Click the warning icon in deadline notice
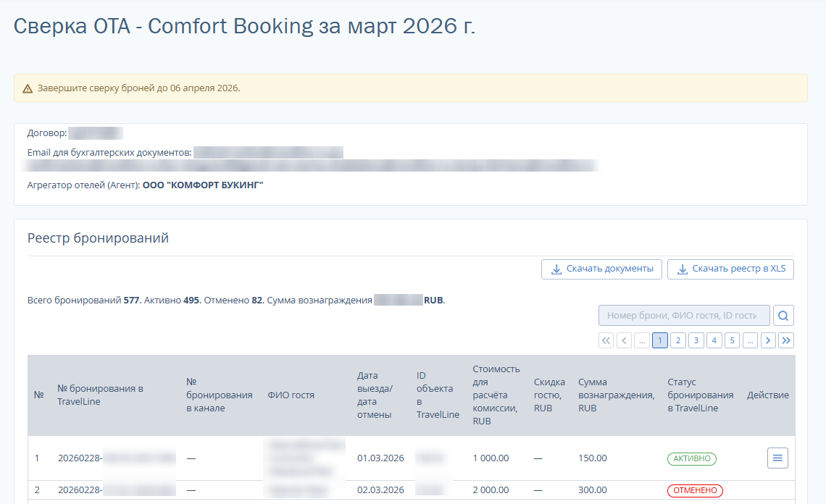Image resolution: width=826 pixels, height=504 pixels. coord(28,88)
